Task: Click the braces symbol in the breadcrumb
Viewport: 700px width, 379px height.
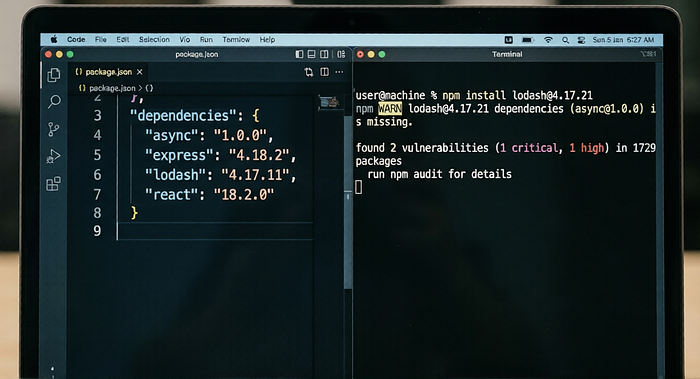Action: click(x=149, y=88)
